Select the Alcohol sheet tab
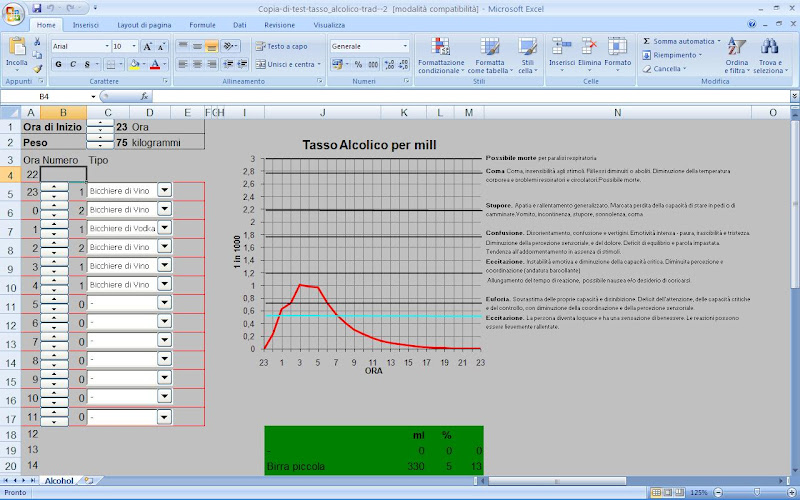 (59, 481)
